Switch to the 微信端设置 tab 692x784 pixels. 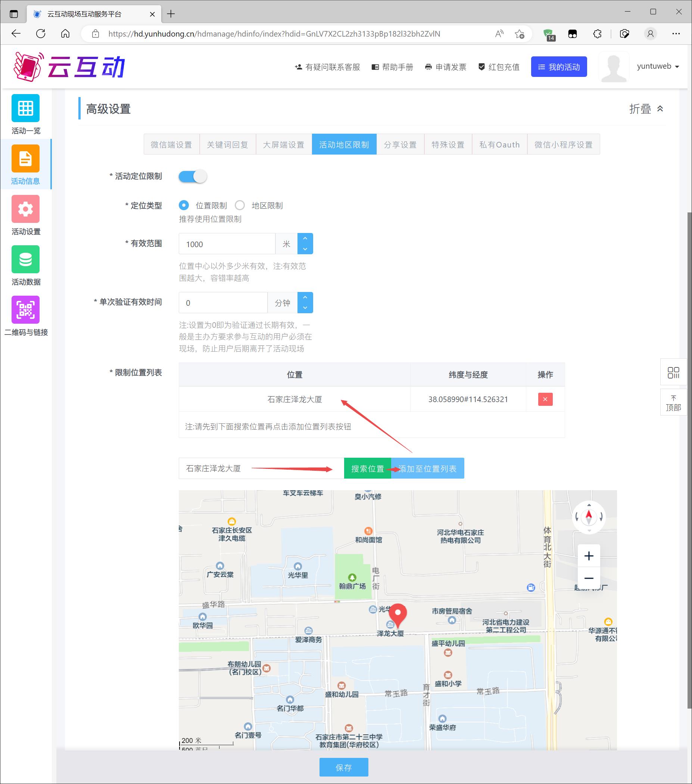tap(171, 144)
